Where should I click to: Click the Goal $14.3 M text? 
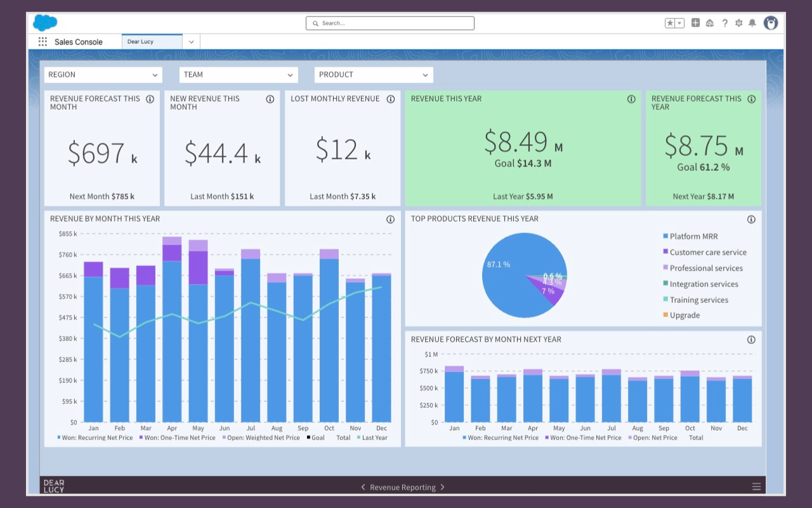click(x=523, y=163)
